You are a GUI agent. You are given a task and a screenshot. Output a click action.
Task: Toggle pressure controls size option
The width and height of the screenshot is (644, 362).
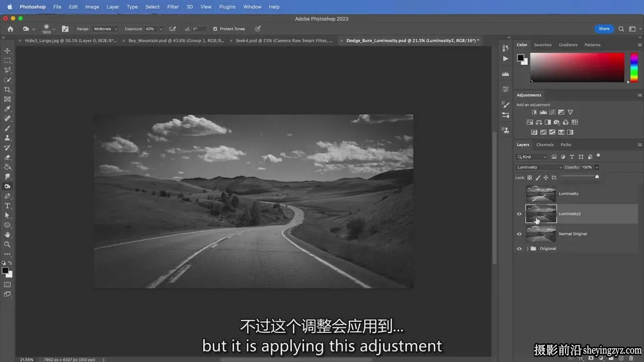(x=258, y=29)
